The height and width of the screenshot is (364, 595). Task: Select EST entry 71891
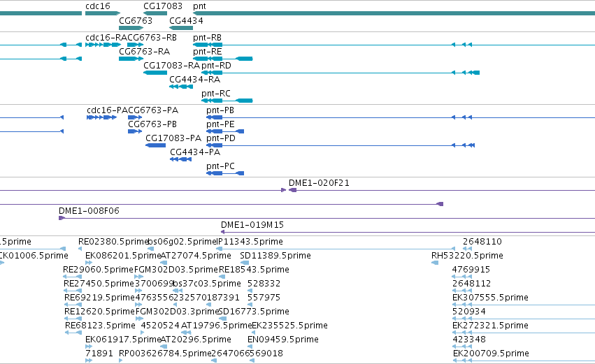point(99,354)
